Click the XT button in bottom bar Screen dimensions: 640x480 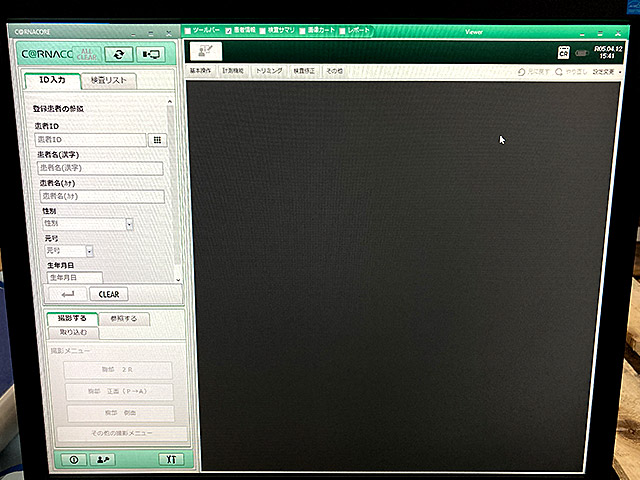tap(171, 460)
